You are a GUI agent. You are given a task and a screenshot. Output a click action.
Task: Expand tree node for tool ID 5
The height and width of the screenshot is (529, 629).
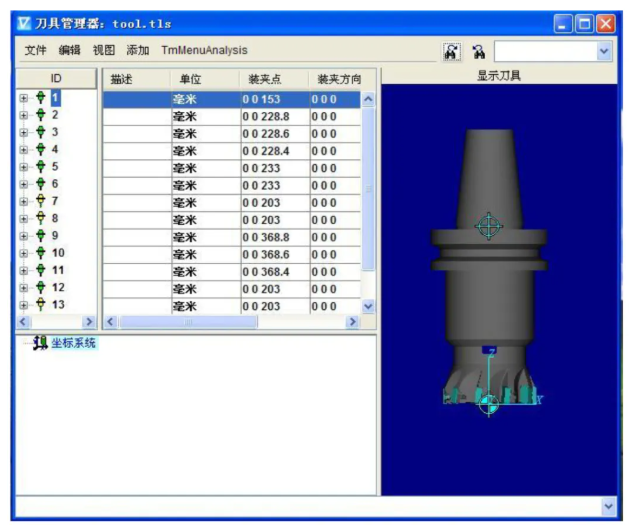click(24, 167)
